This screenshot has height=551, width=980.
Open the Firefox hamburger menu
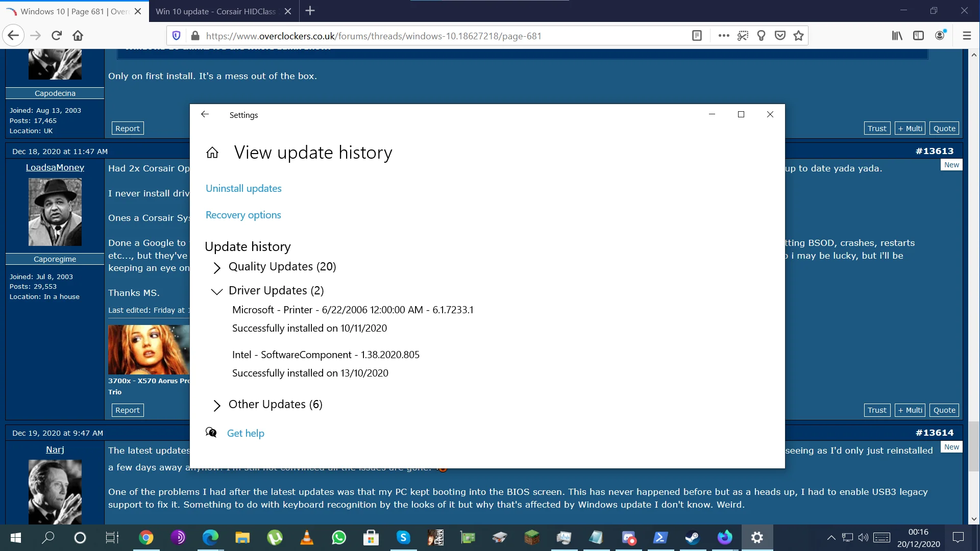[967, 36]
